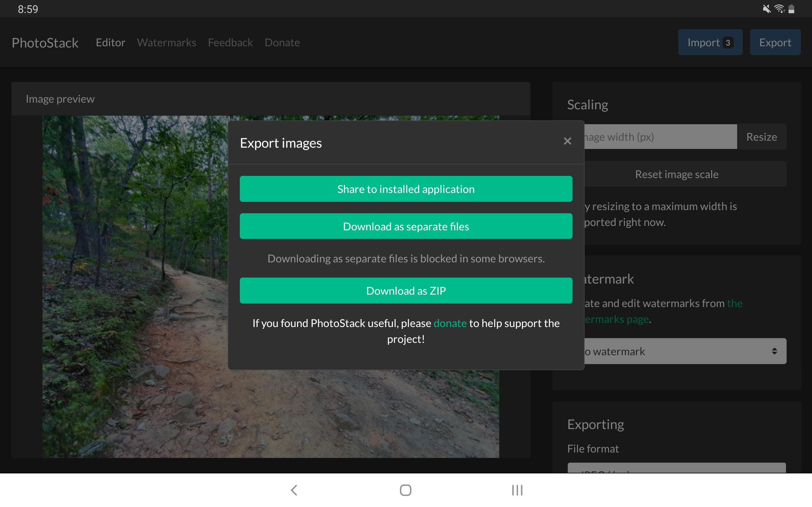Click Download as separate files

(x=406, y=226)
